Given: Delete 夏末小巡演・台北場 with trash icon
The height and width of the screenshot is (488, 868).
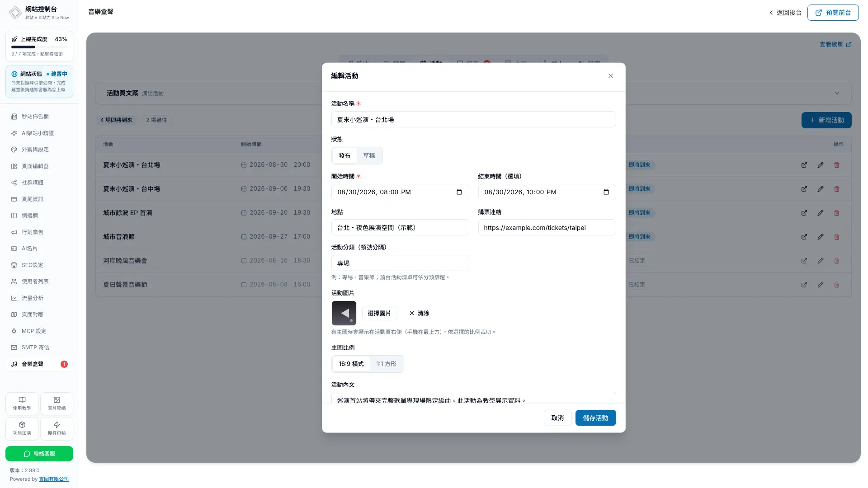Looking at the screenshot, I should pyautogui.click(x=836, y=165).
